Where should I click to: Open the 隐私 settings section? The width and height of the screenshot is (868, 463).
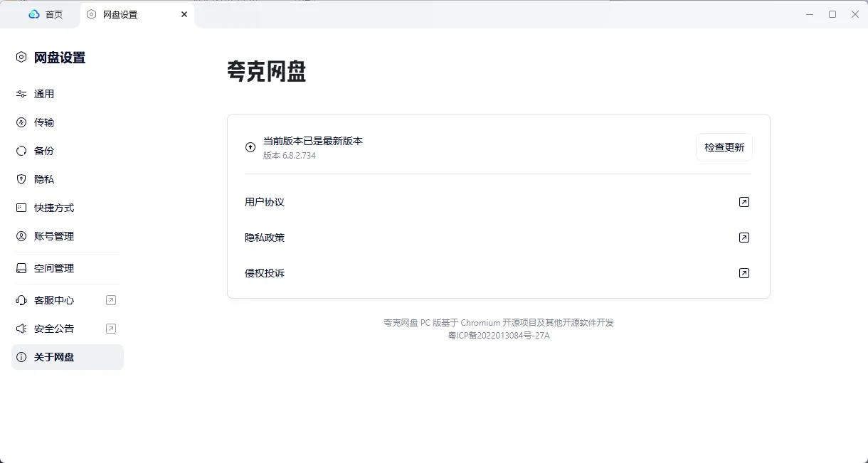68,179
